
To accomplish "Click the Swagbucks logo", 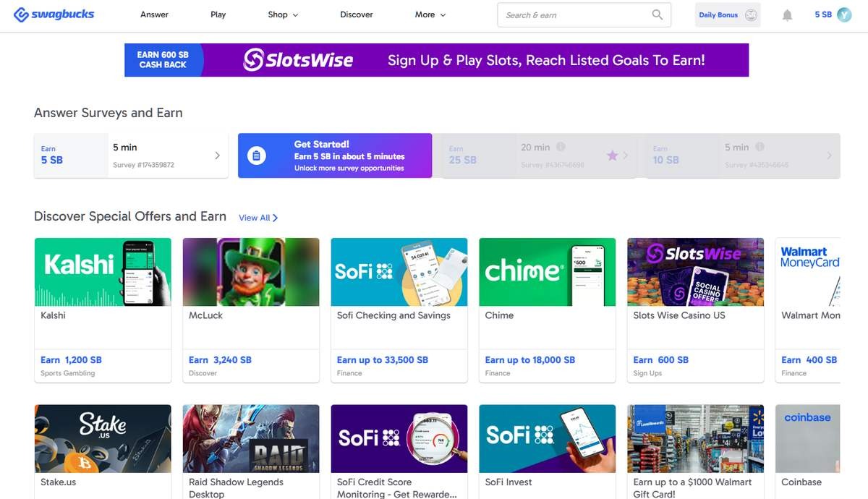I will pos(54,14).
